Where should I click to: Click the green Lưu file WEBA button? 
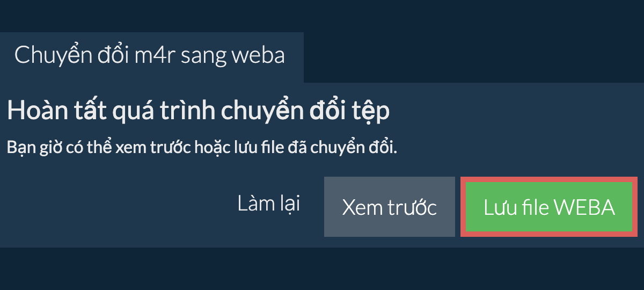click(x=548, y=207)
